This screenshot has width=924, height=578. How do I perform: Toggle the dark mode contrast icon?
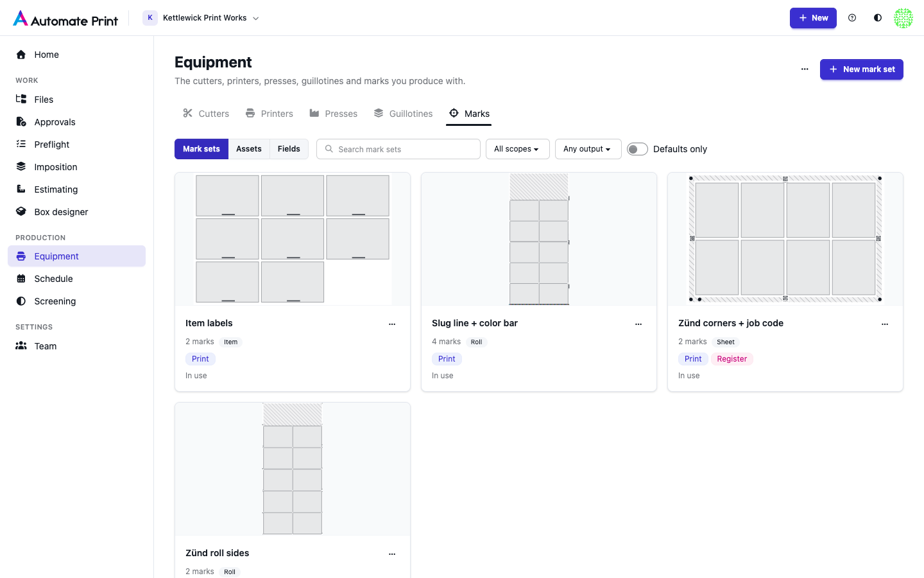[878, 18]
